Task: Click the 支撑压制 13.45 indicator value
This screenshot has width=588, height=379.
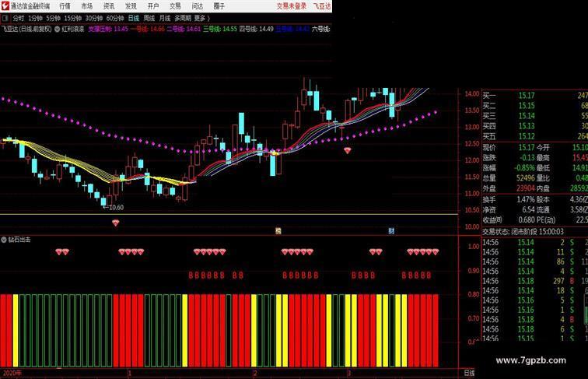Action: tap(108, 29)
